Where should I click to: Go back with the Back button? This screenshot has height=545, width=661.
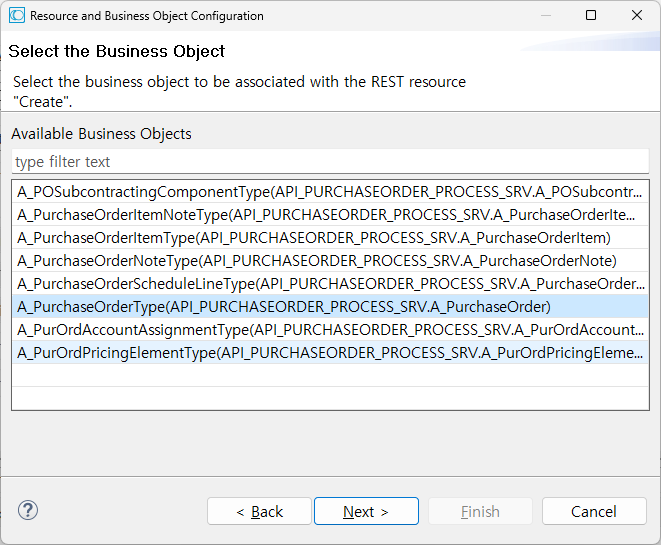coord(259,511)
